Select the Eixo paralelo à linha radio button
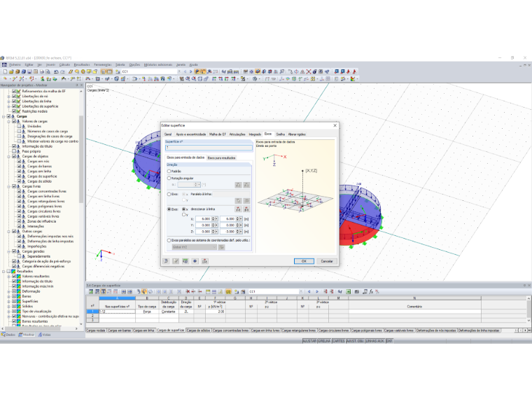This screenshot has height=399, width=532. (x=169, y=195)
